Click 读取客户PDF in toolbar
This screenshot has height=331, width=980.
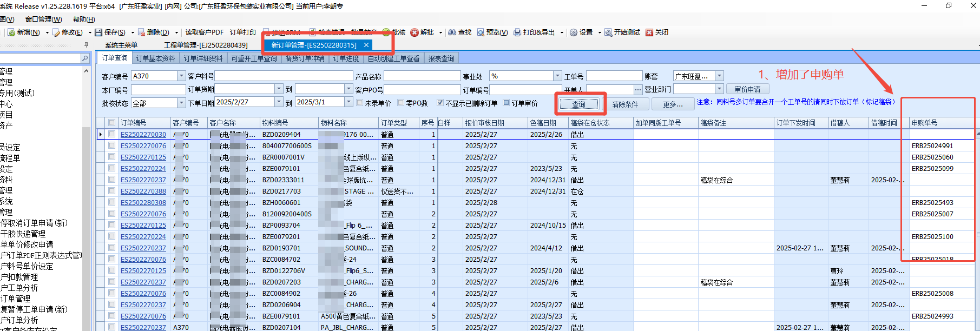click(205, 32)
